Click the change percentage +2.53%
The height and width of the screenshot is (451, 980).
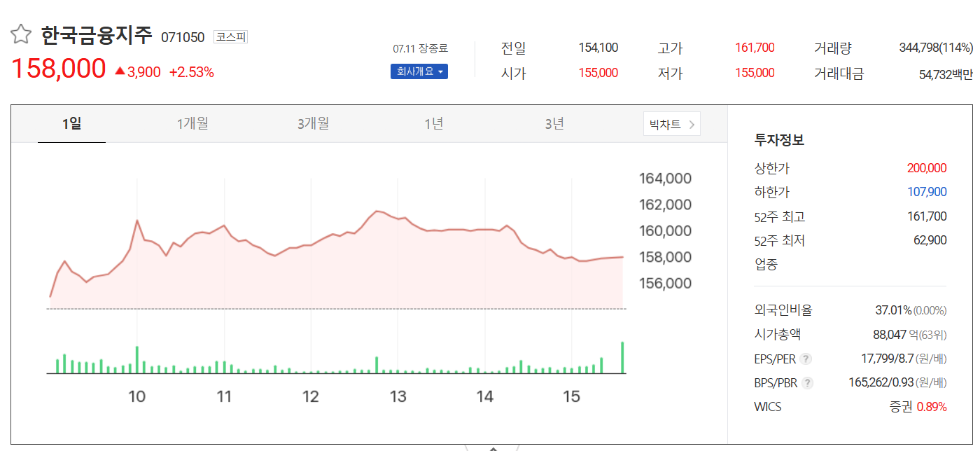pyautogui.click(x=192, y=71)
